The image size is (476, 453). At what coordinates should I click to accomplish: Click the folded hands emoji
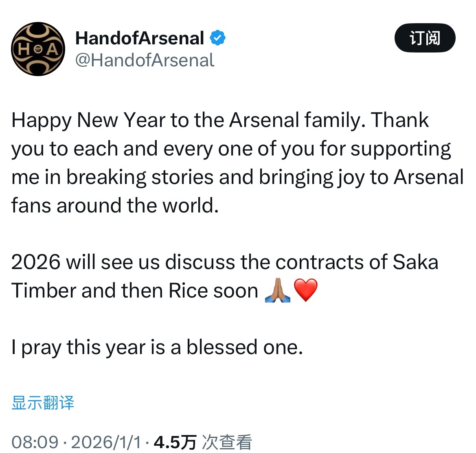click(x=277, y=291)
